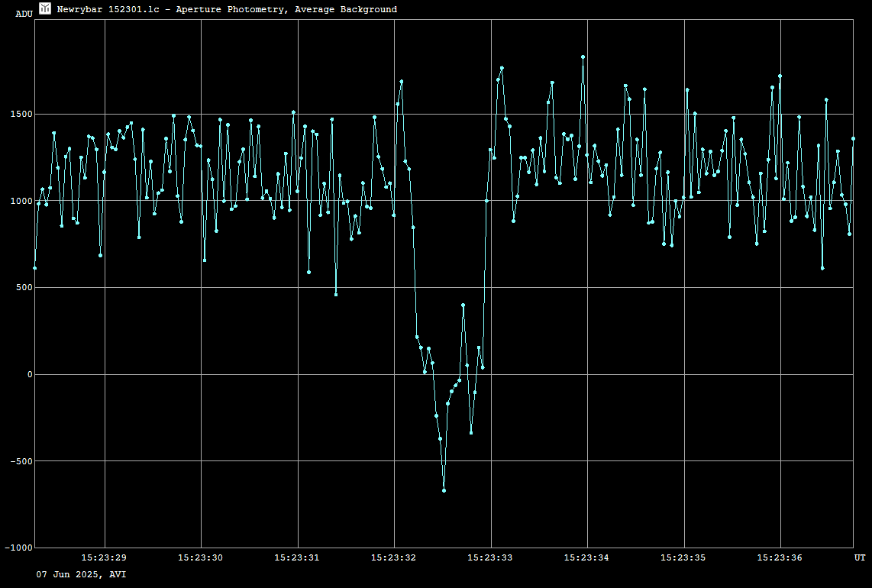The image size is (872, 588).
Task: Click the 0 value on the ADU axis
Action: [28, 375]
